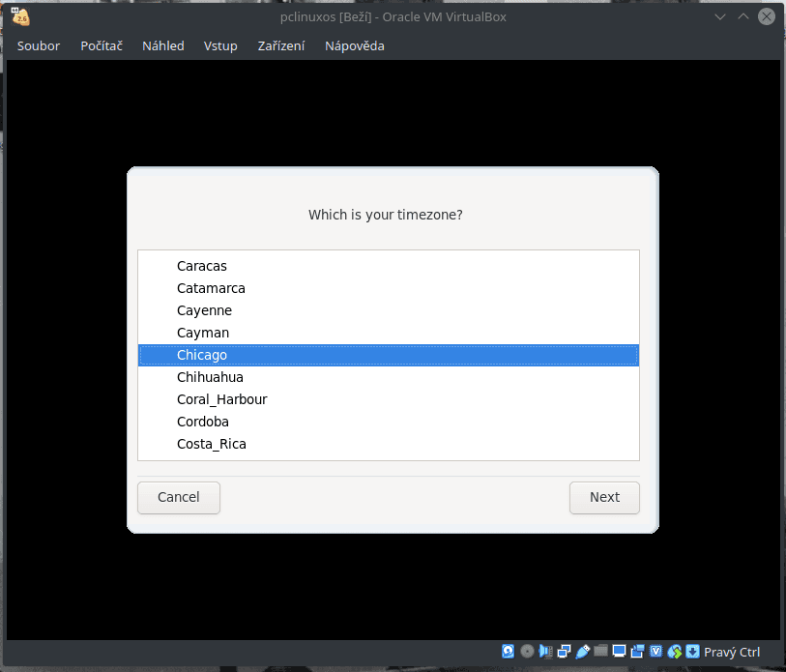
Task: Click the shared folders status icon
Action: [600, 651]
